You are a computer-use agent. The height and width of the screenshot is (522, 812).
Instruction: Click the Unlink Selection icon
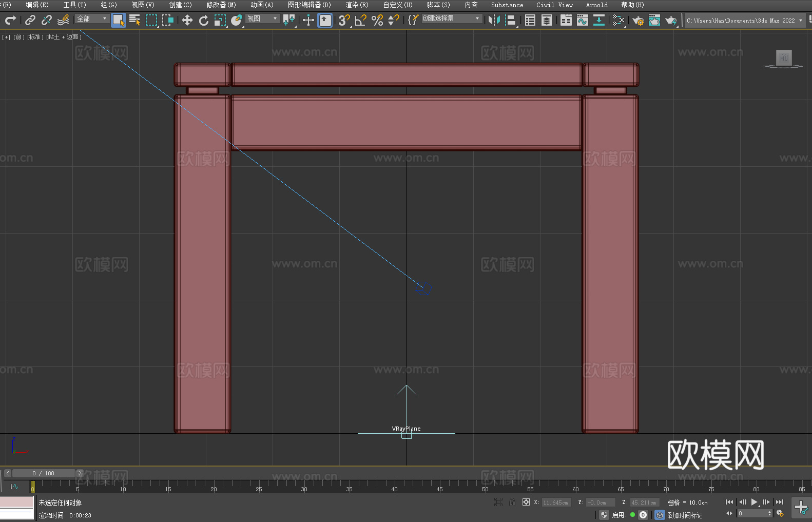coord(47,20)
